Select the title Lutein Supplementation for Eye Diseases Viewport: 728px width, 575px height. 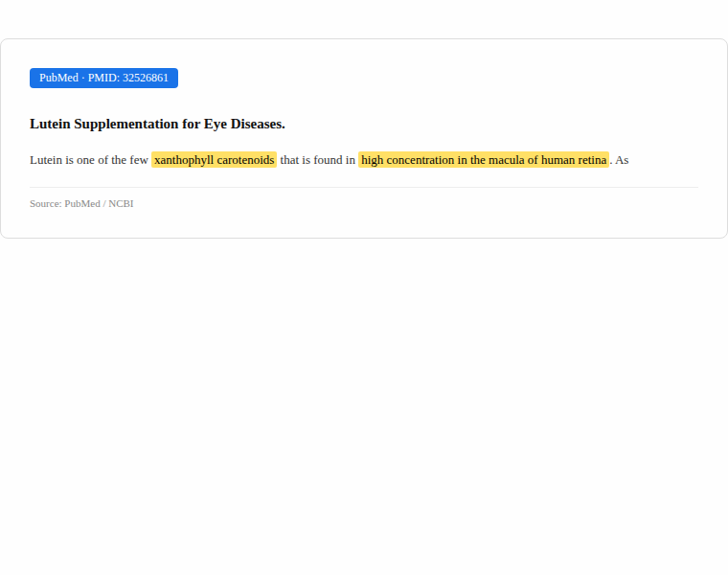(157, 124)
